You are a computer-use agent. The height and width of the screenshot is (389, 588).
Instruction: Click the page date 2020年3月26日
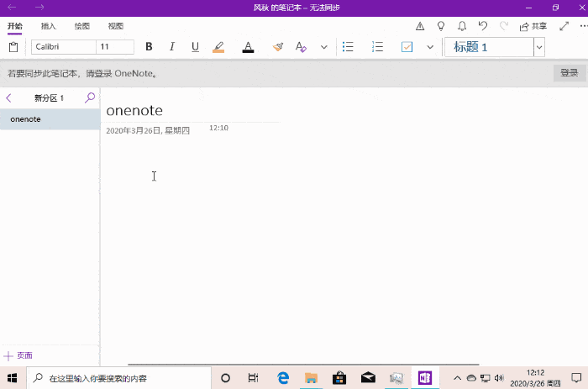pyautogui.click(x=148, y=130)
